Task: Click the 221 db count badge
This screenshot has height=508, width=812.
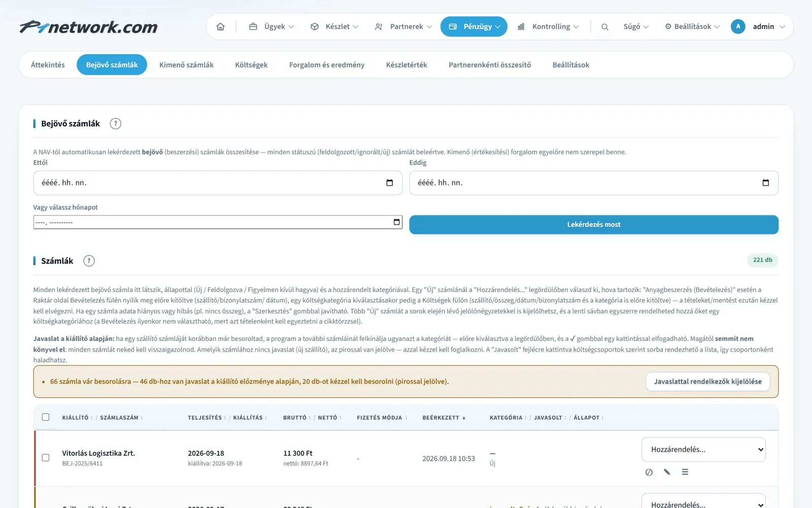Action: pos(762,260)
